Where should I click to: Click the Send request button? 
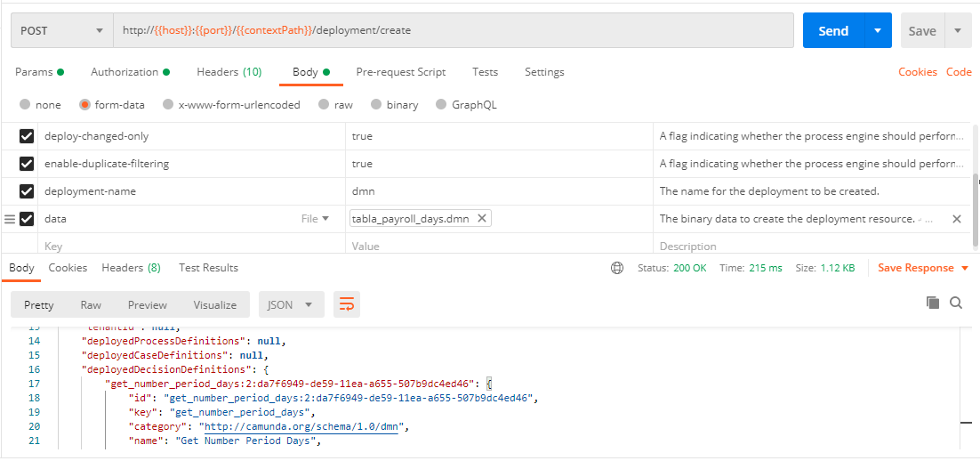tap(833, 30)
